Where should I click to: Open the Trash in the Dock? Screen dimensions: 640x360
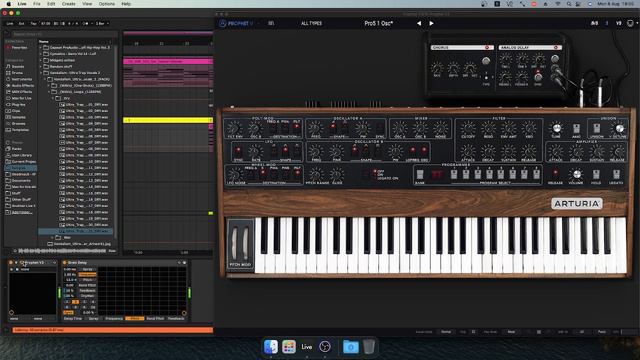click(369, 347)
